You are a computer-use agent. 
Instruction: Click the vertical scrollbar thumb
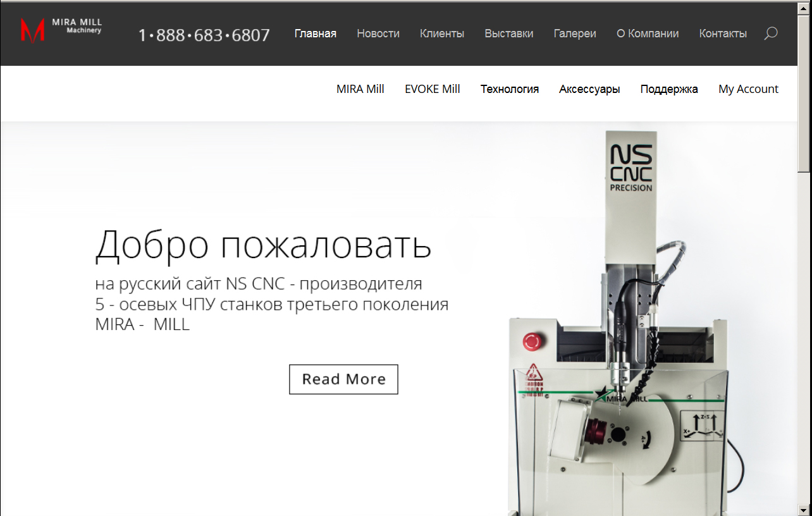tap(804, 95)
